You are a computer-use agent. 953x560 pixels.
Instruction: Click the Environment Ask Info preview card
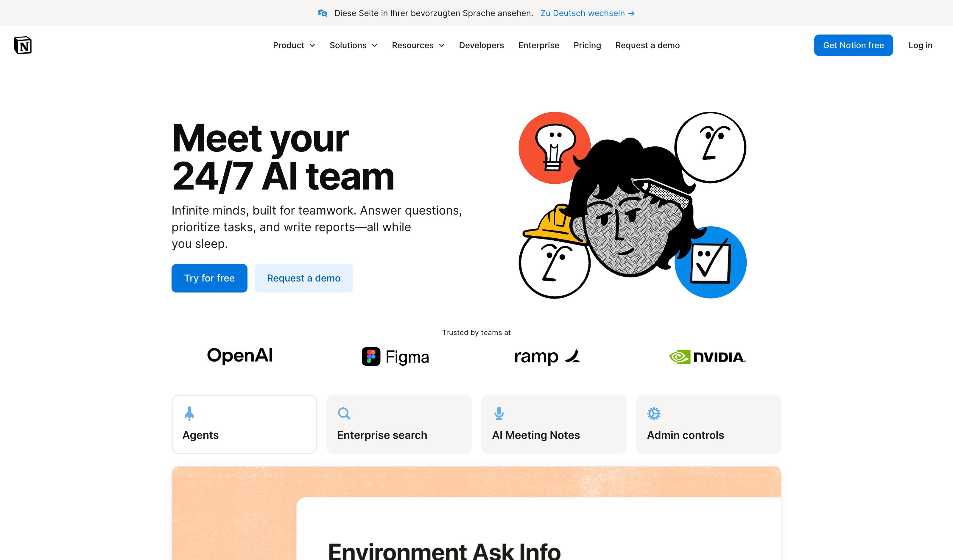[x=476, y=513]
